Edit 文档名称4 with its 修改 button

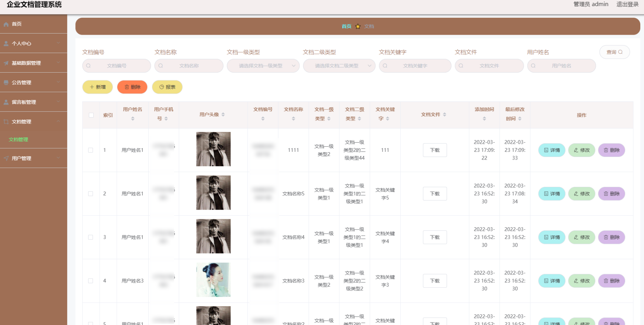click(582, 237)
